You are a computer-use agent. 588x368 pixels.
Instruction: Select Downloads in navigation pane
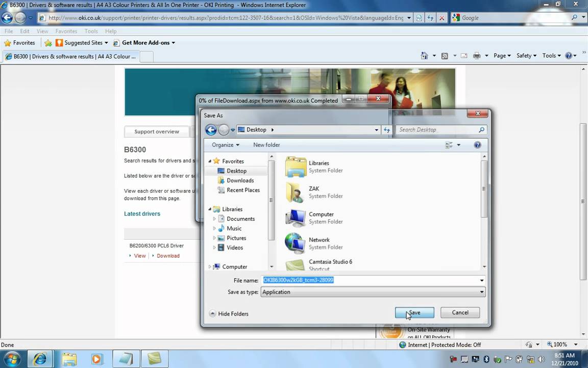[x=240, y=180]
